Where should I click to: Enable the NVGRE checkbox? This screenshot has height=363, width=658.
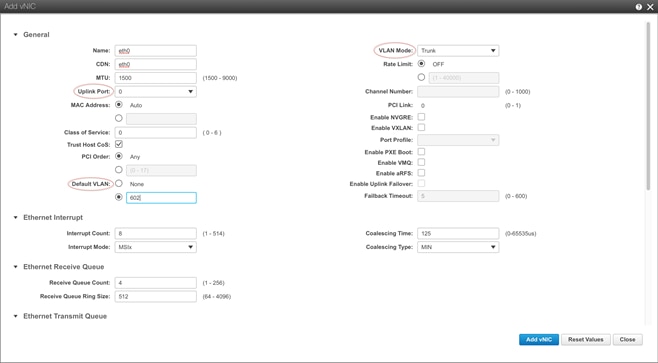pos(421,117)
